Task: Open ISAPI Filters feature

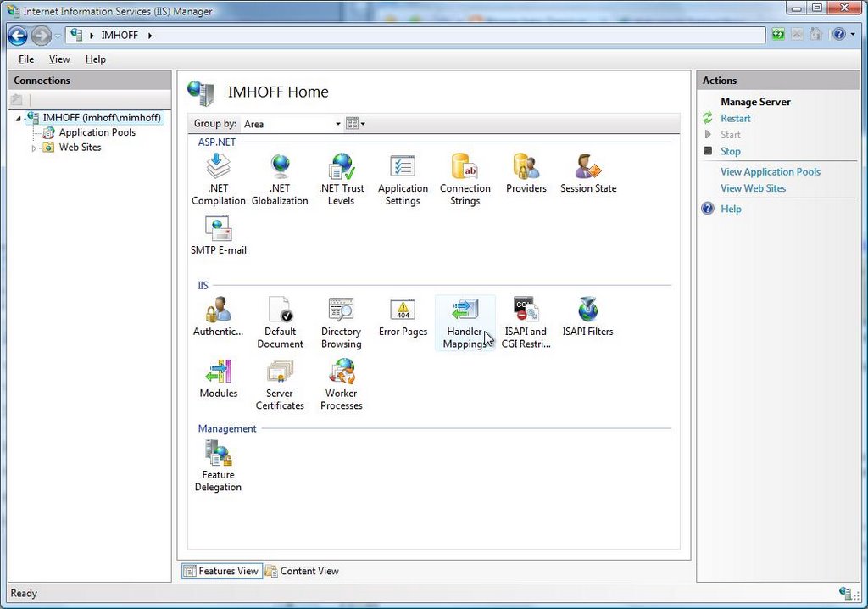Action: 588,316
